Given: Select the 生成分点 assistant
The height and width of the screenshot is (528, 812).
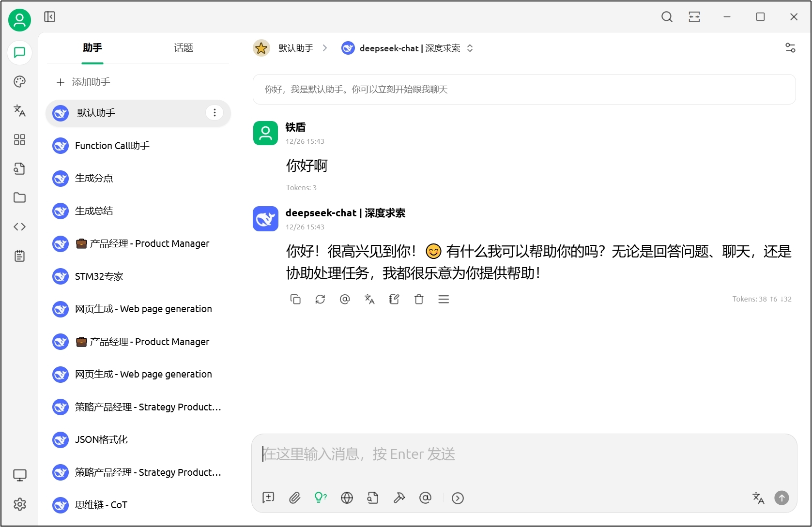Looking at the screenshot, I should click(138, 178).
